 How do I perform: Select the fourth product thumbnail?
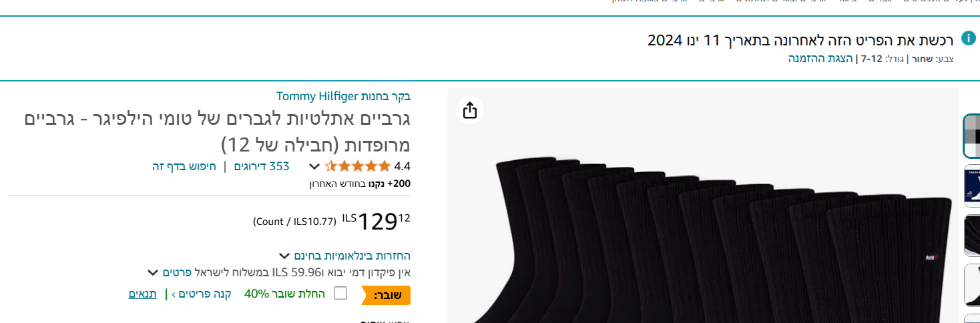click(972, 285)
